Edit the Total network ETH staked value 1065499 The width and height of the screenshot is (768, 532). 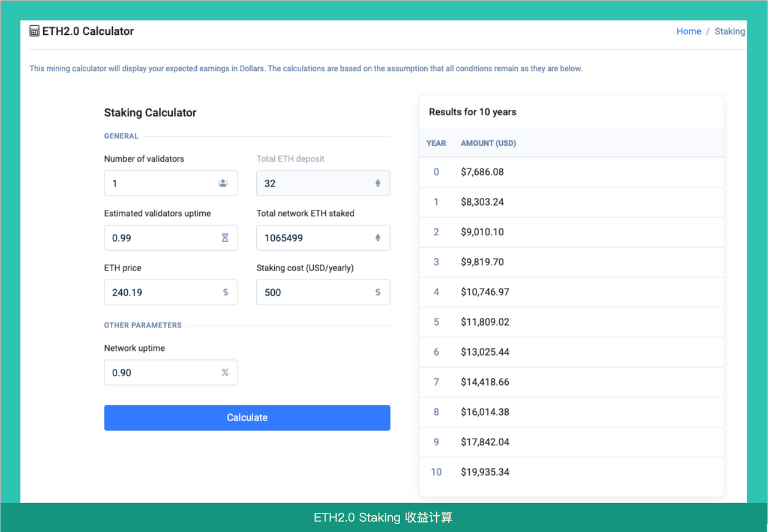323,238
